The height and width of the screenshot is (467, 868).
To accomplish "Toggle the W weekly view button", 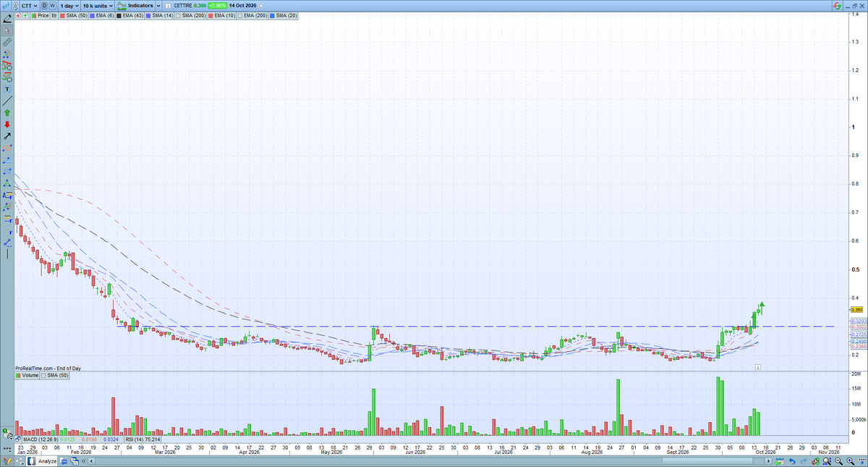I will 53,6.
